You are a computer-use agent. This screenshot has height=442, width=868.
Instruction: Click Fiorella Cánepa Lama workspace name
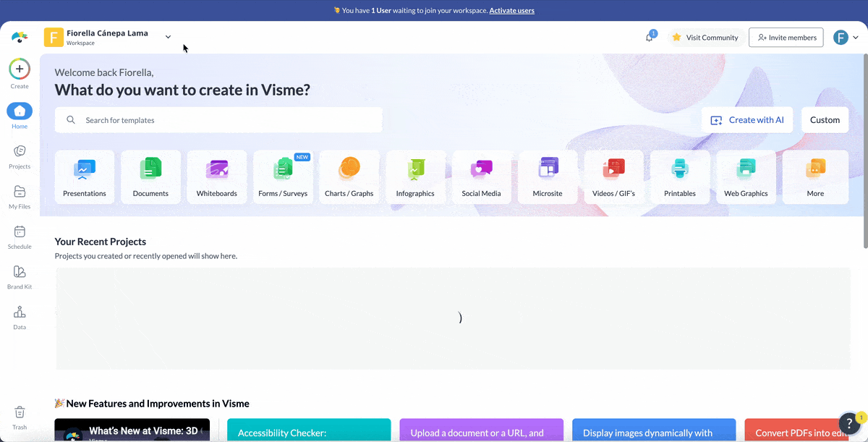point(107,33)
